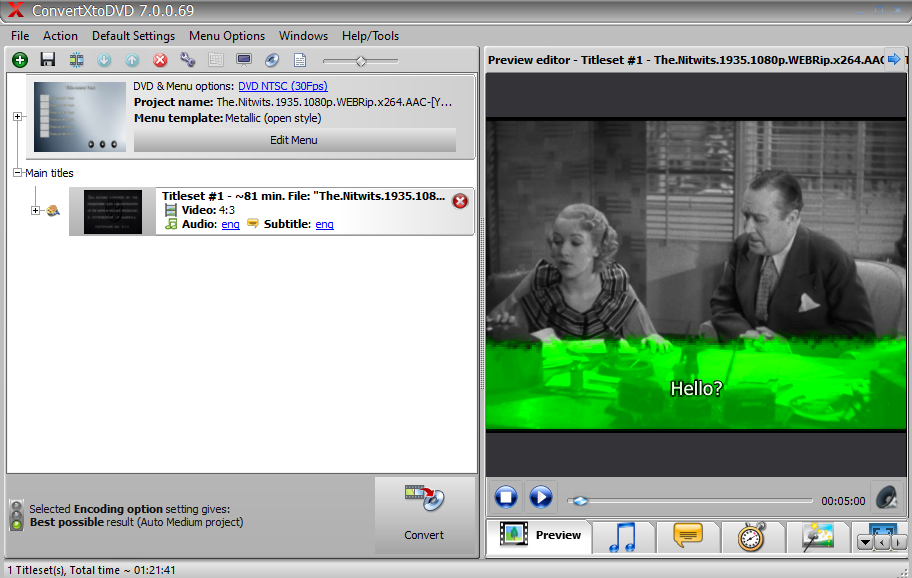The width and height of the screenshot is (912, 578).
Task: Click the music note icon beside Audio
Action: coord(171,224)
